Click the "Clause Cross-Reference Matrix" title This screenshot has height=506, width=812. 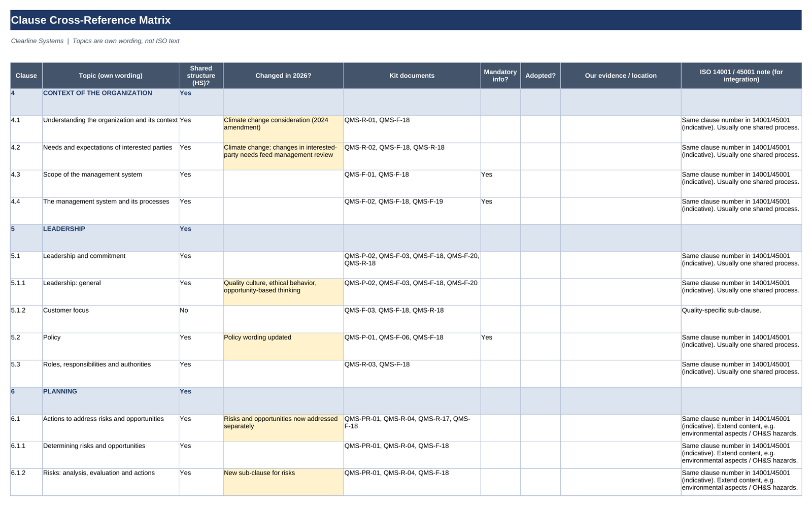pyautogui.click(x=405, y=20)
